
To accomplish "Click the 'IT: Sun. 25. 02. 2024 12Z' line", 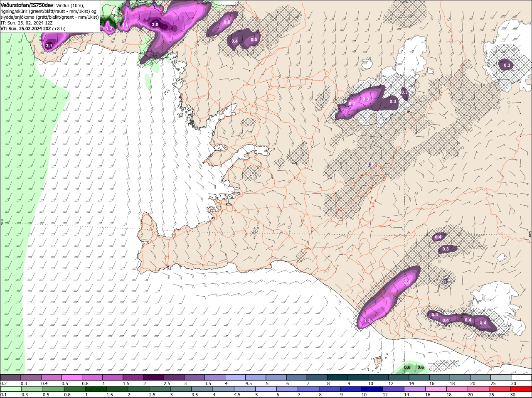I will 27,23.
